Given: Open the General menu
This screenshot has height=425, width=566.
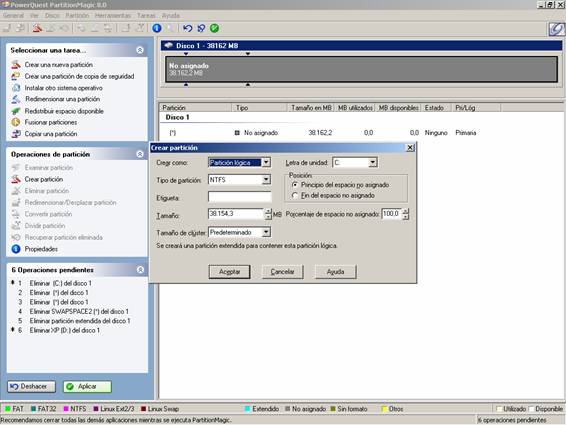Looking at the screenshot, I should (13, 16).
